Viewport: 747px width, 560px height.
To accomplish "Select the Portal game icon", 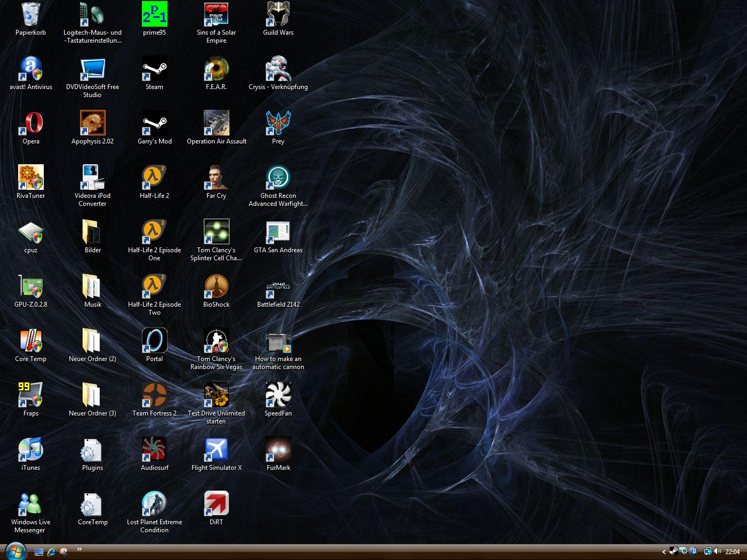I will (154, 341).
